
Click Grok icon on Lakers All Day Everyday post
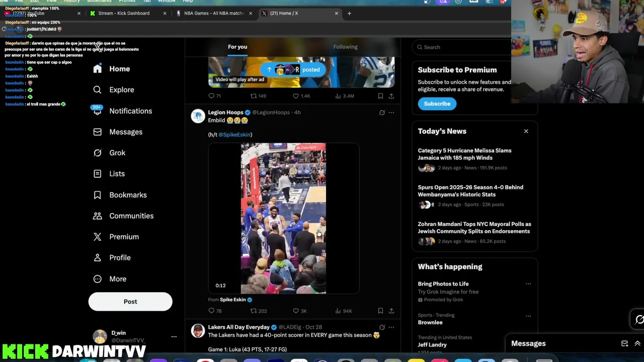382,327
